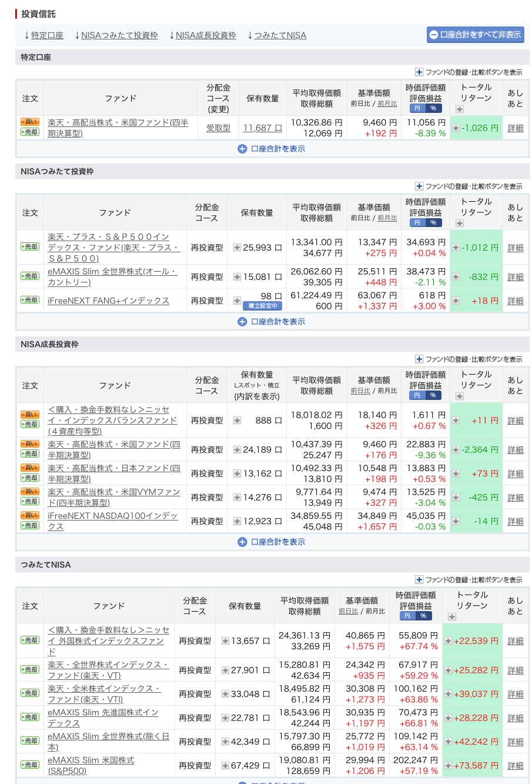Click the plus icon beside -2,364 円 total return
Image resolution: width=532 pixels, height=784 pixels.
click(x=456, y=450)
